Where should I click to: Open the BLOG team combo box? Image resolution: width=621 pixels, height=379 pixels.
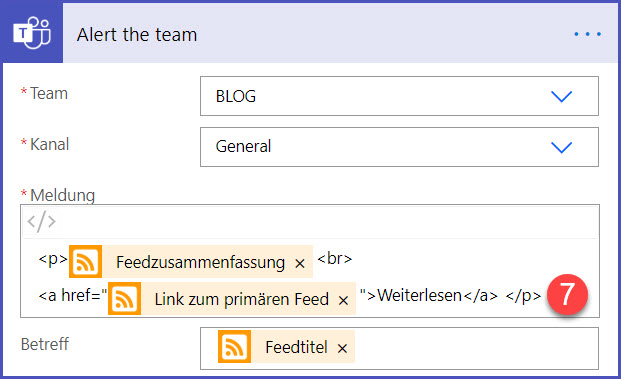(399, 96)
